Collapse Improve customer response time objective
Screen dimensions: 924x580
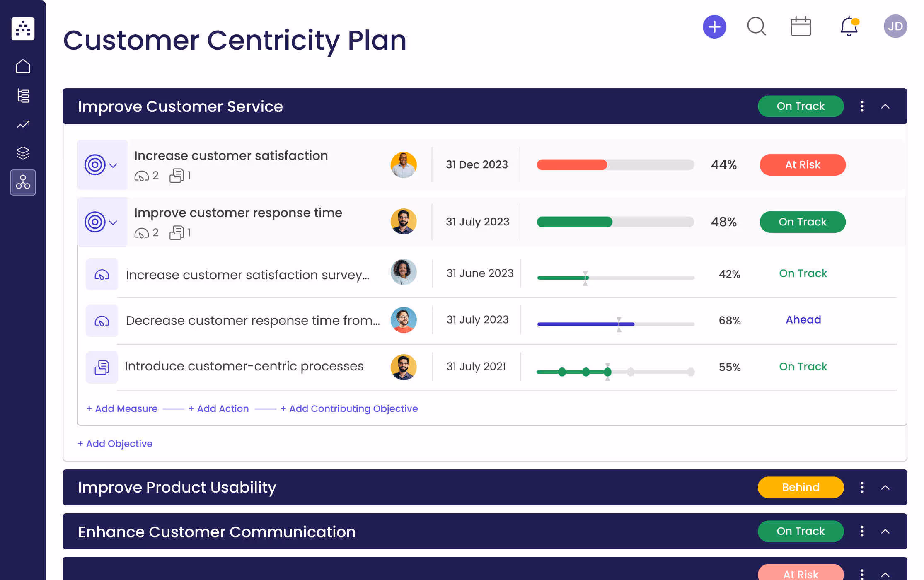tap(113, 222)
